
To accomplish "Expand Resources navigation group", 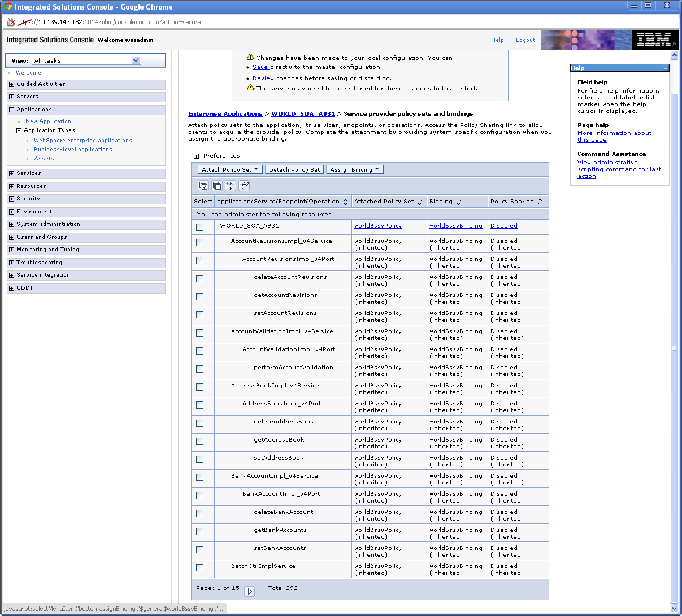I will click(x=11, y=186).
